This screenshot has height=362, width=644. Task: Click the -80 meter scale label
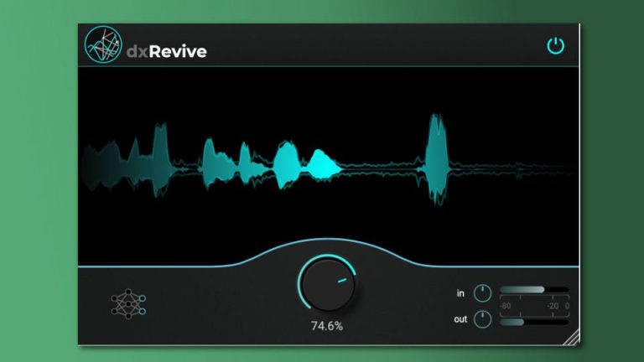point(505,306)
